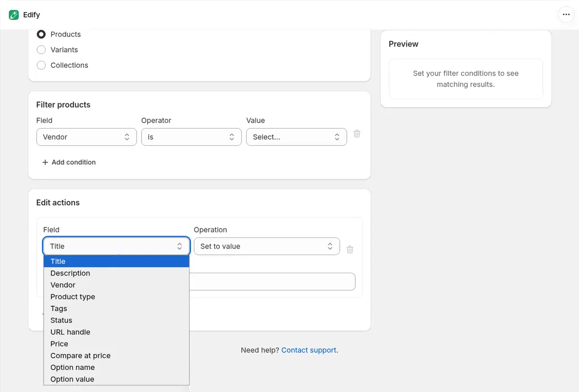Click the plus icon beside Add condition
The height and width of the screenshot is (392, 579).
click(45, 162)
